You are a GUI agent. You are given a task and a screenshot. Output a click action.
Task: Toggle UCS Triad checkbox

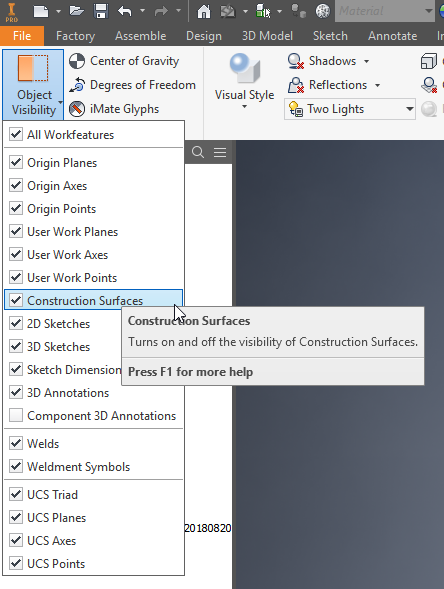tap(16, 494)
